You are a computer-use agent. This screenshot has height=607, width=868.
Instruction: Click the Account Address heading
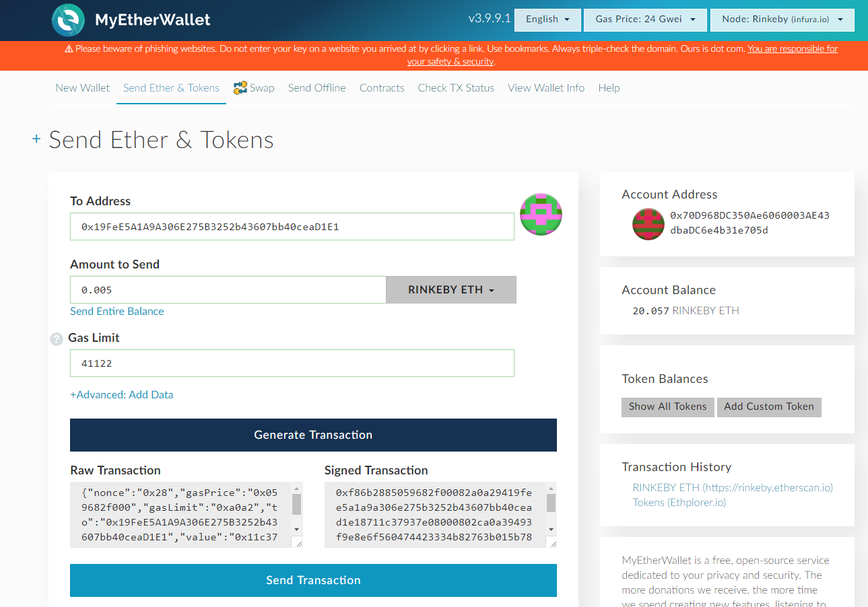(669, 194)
